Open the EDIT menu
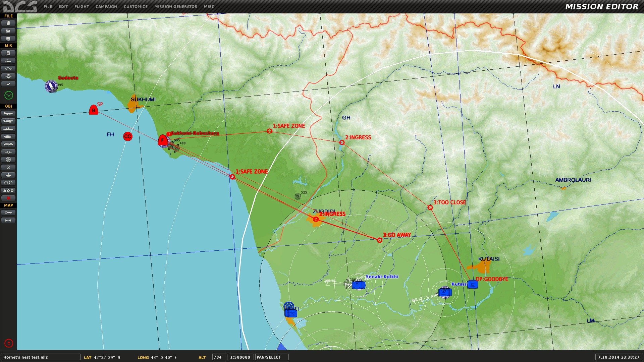644x362 pixels. pyautogui.click(x=63, y=6)
